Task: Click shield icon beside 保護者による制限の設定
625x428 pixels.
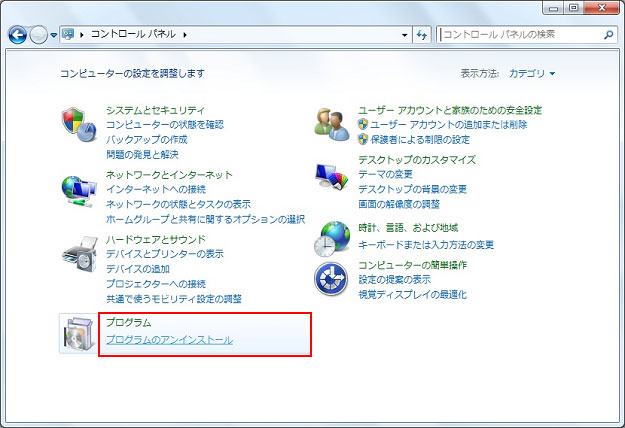Action: pyautogui.click(x=362, y=139)
